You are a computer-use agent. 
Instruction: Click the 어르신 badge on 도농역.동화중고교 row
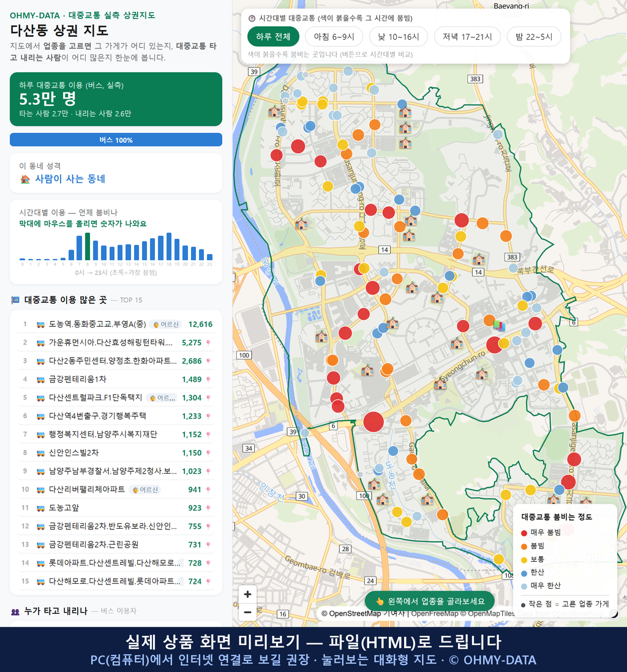[x=167, y=324]
